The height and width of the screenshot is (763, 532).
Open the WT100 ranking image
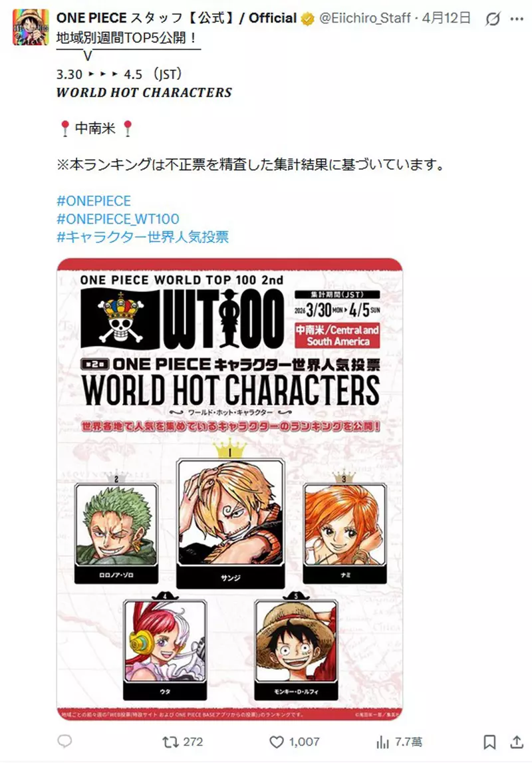point(229,489)
